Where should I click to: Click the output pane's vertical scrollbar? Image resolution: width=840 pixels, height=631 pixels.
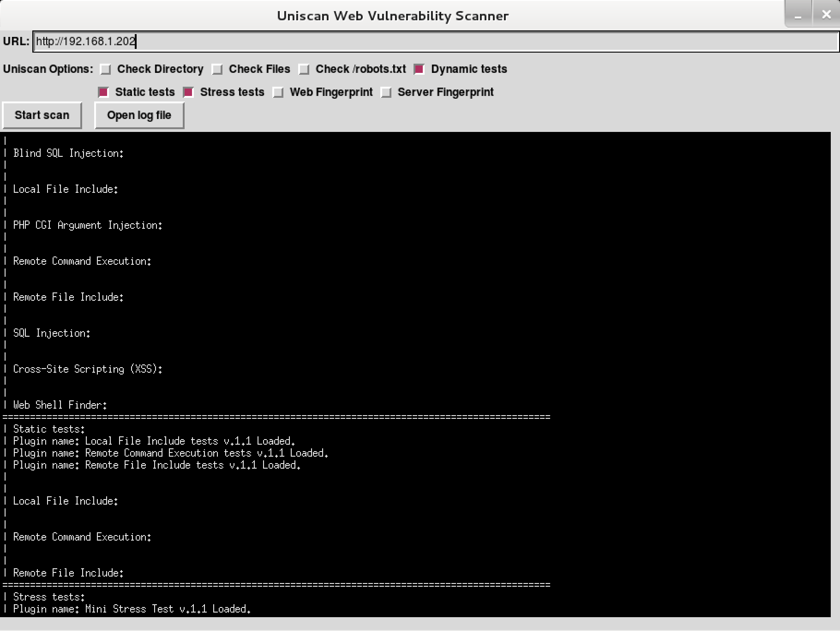click(835, 374)
